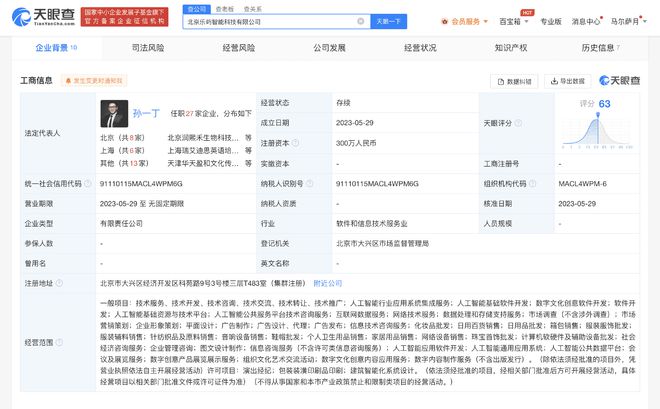Click 发生变更时通知我 notification tag
This screenshot has height=409, width=660.
(94, 81)
